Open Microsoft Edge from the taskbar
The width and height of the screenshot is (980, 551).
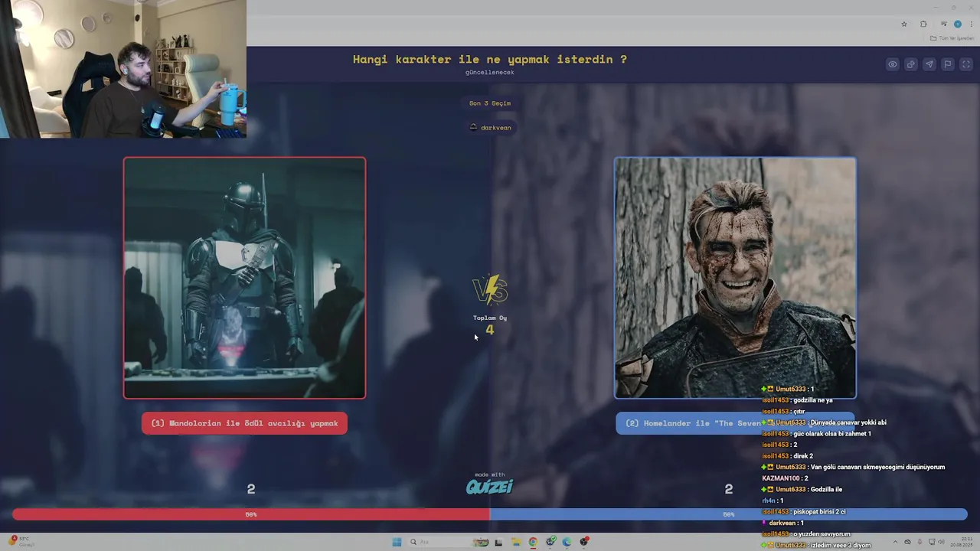567,542
